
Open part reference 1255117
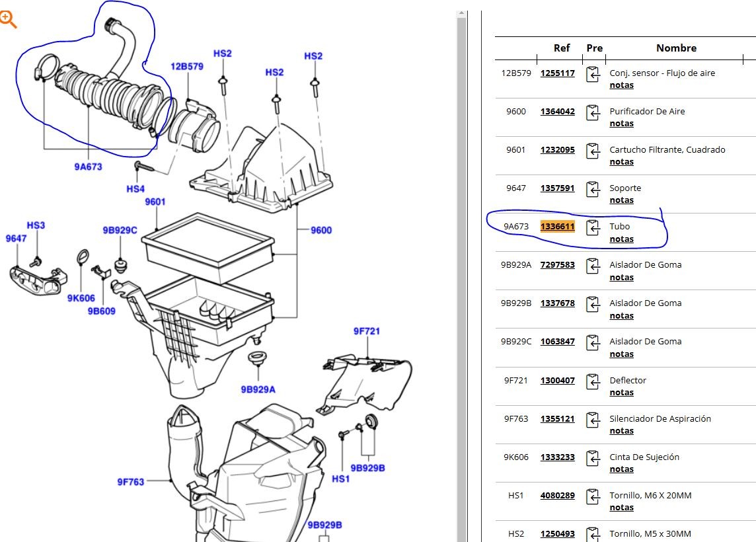click(557, 73)
